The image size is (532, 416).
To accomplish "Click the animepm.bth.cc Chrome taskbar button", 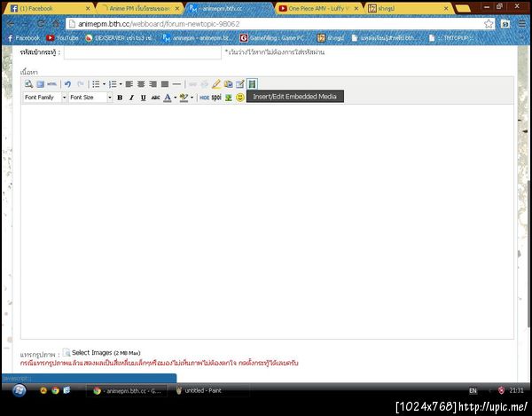I will coord(126,390).
